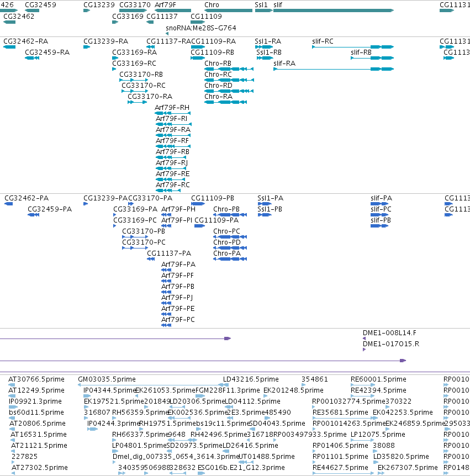The image size is (470, 476).
Task: Open transcript CG32462-RA
Action: pyautogui.click(x=26, y=41)
